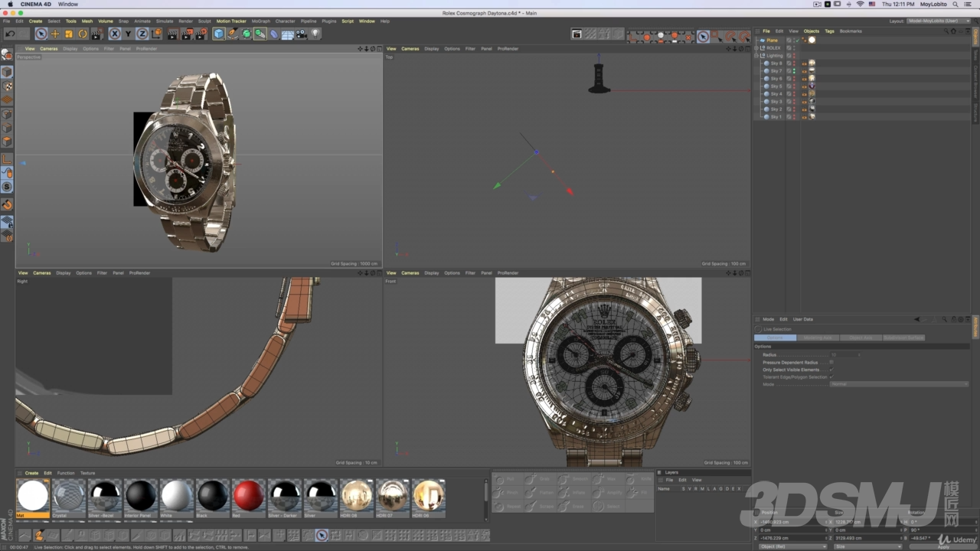Add a Cube primitive object

click(219, 34)
